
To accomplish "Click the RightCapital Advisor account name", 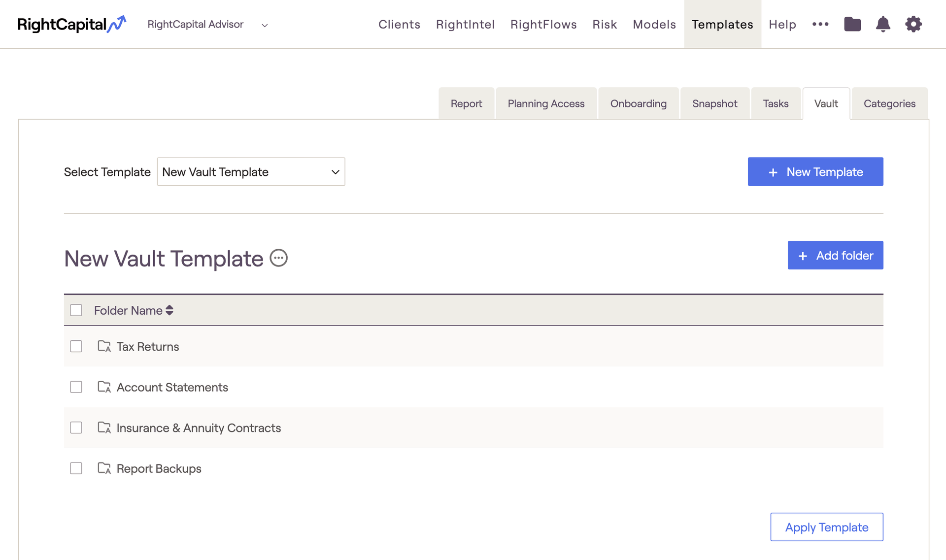I will [x=196, y=24].
